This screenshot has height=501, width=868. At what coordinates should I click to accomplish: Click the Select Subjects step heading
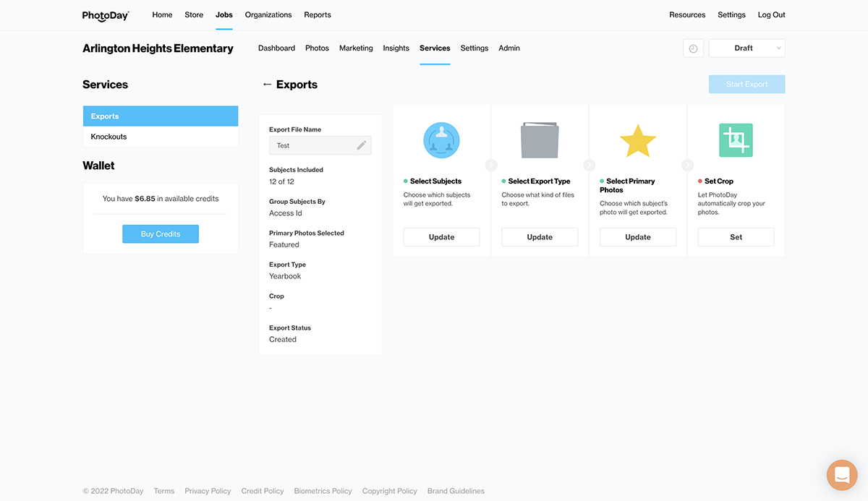pyautogui.click(x=435, y=181)
